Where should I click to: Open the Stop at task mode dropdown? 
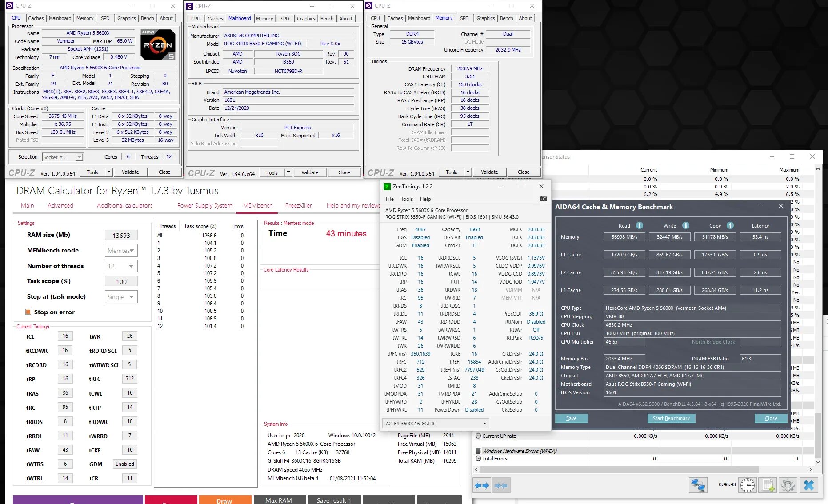121,297
